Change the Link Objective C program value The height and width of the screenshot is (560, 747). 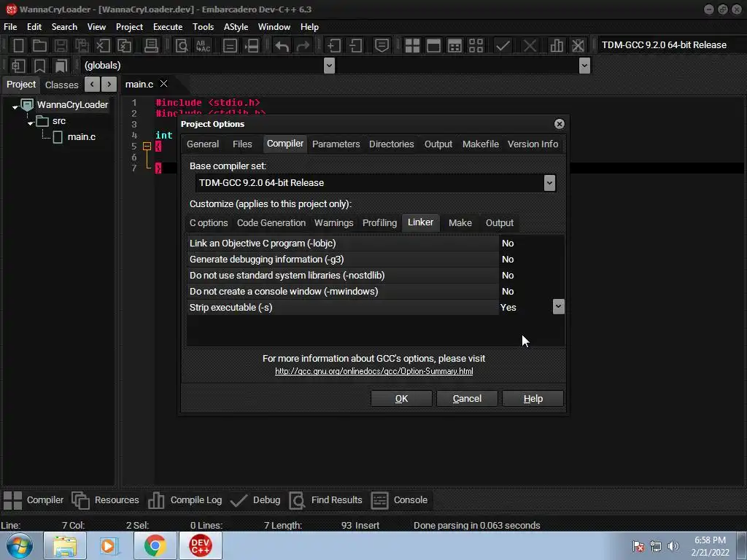pos(531,244)
